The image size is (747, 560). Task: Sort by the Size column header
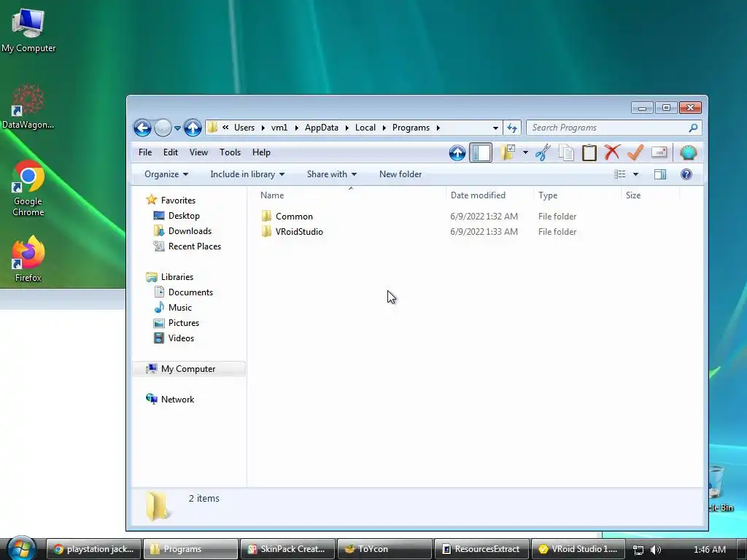coord(651,195)
